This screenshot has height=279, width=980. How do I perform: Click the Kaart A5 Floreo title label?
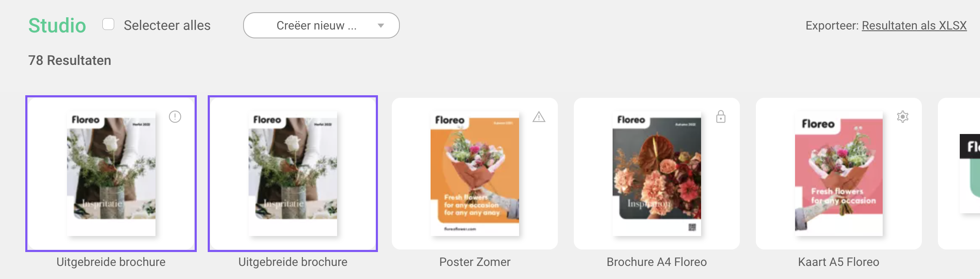(839, 262)
